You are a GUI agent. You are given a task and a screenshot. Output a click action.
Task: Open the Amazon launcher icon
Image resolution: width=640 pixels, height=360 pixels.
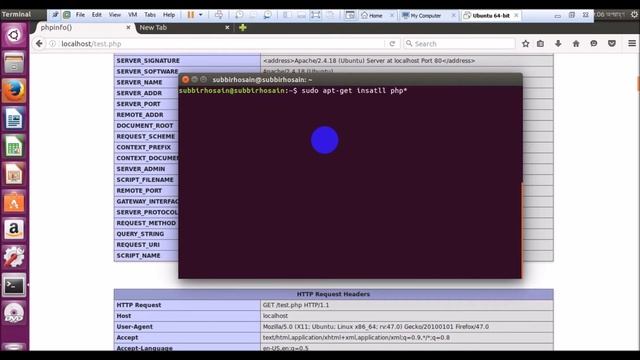click(x=14, y=230)
